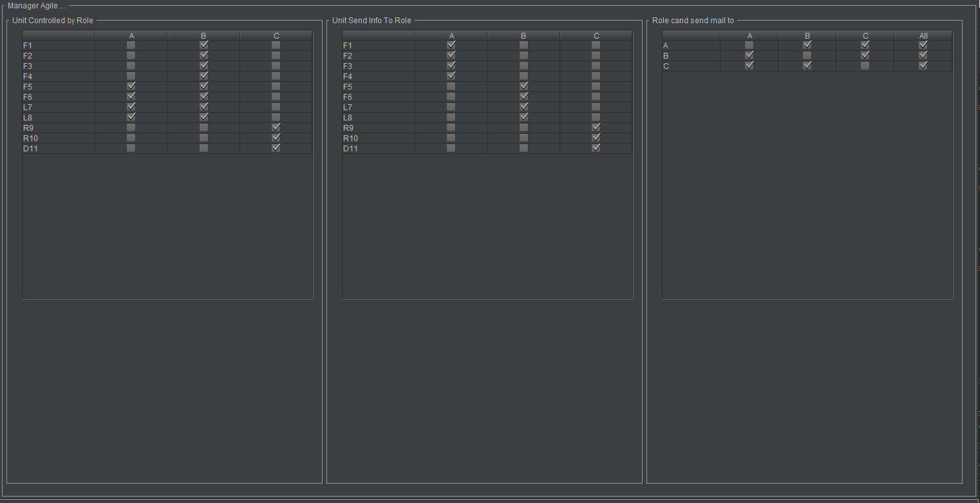The image size is (980, 503).
Task: Check F2 column B in Unit Send Info To Role
Action: click(x=523, y=56)
